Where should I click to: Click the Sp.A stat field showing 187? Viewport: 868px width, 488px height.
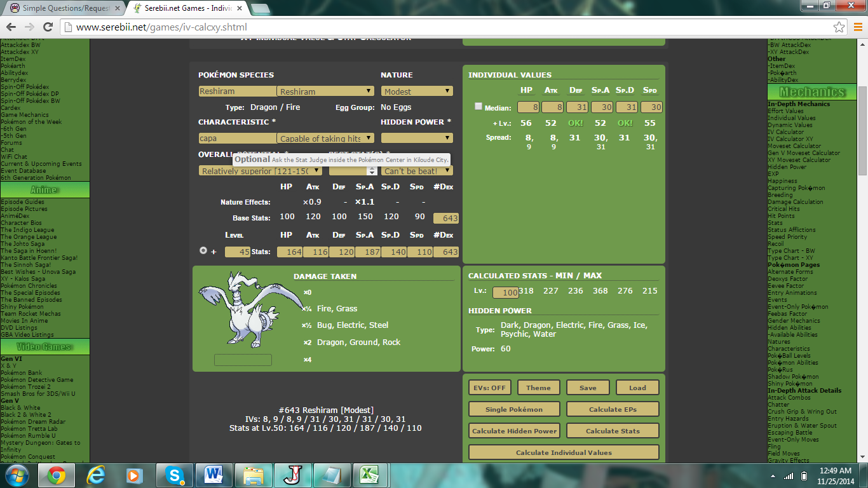[x=367, y=252]
